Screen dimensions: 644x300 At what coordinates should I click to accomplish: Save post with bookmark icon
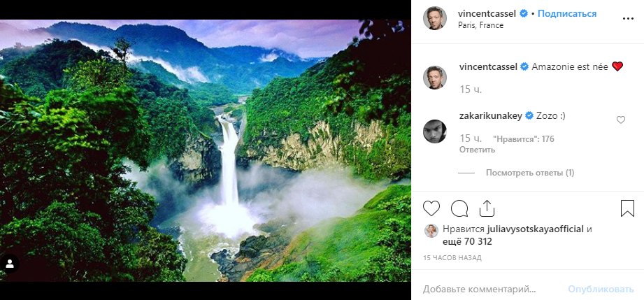(627, 208)
